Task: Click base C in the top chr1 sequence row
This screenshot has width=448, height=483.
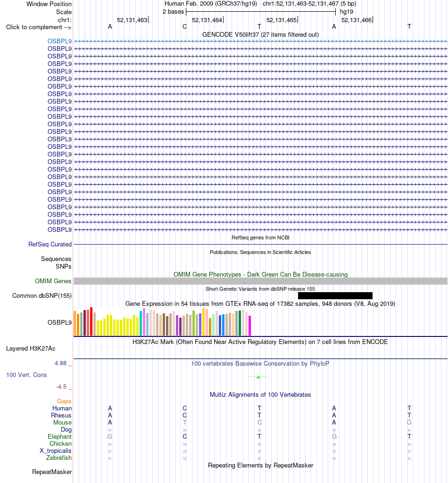Action: click(x=184, y=27)
